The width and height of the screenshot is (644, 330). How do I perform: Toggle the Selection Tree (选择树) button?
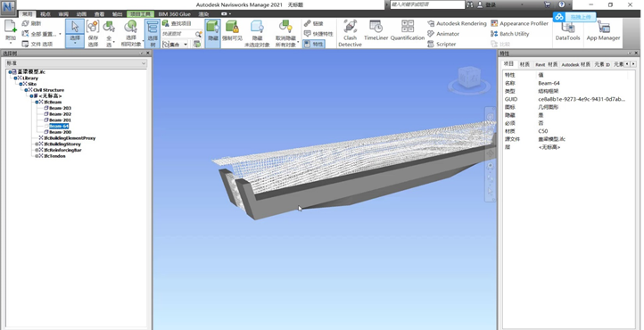(153, 33)
